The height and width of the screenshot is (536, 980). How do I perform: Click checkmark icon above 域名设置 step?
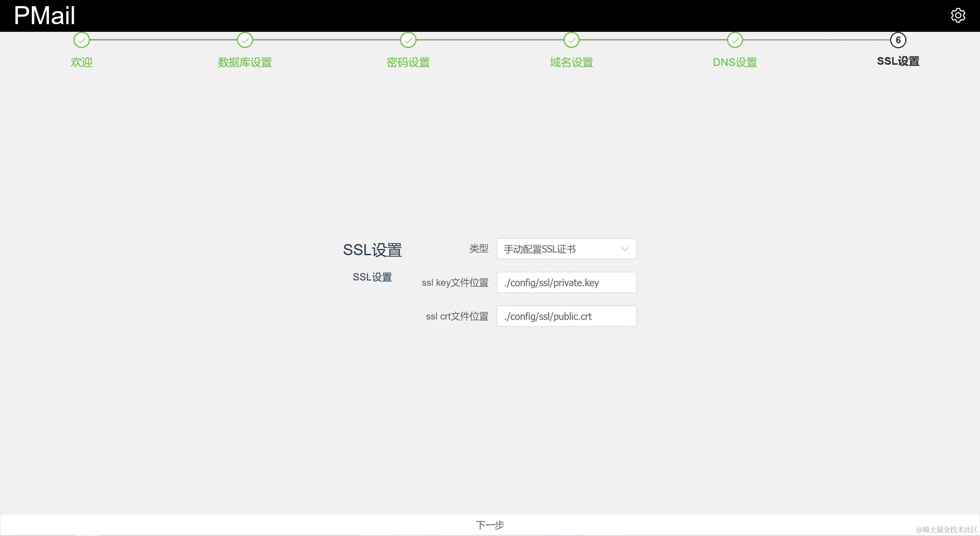coord(572,40)
